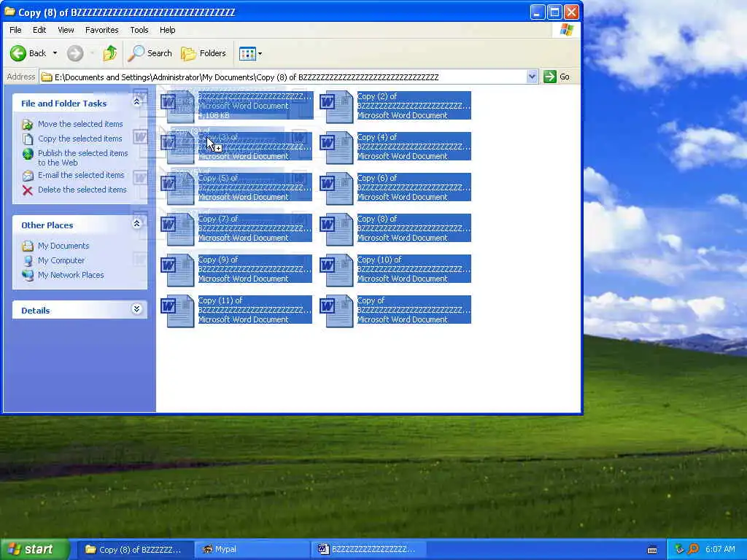The height and width of the screenshot is (560, 747).
Task: Click inside the Address path field
Action: pyautogui.click(x=284, y=77)
